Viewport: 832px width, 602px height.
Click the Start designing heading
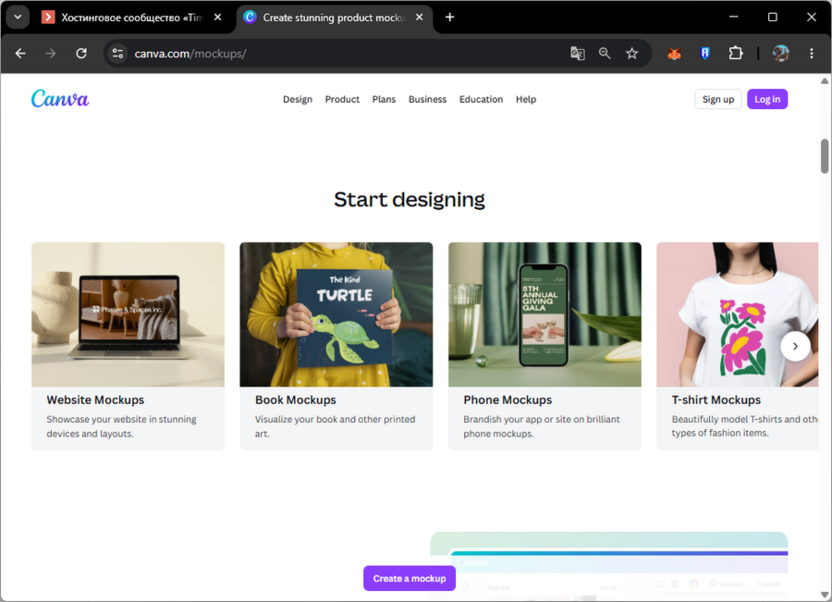(x=409, y=199)
